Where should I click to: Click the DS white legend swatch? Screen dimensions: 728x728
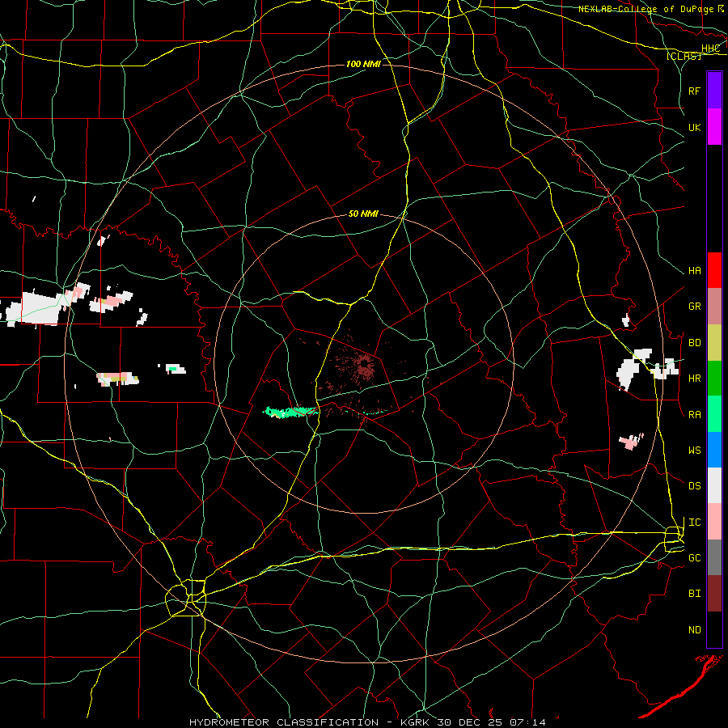click(x=714, y=485)
